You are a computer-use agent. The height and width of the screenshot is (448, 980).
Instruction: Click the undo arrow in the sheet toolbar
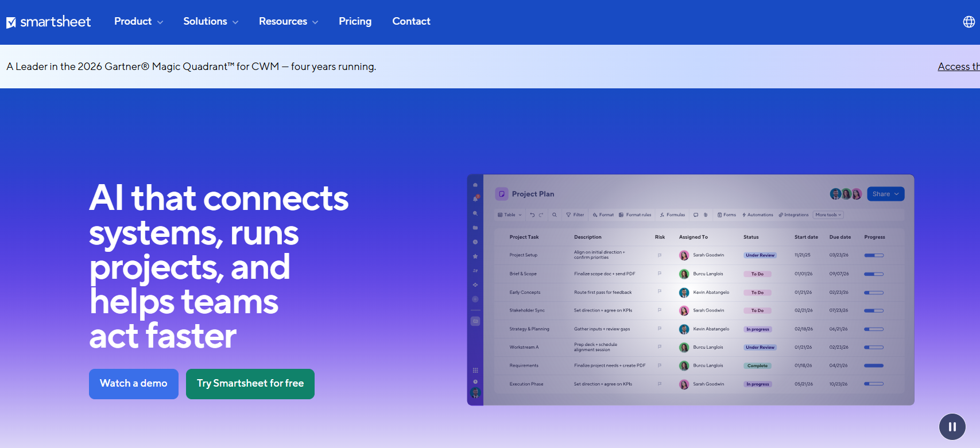tap(532, 215)
